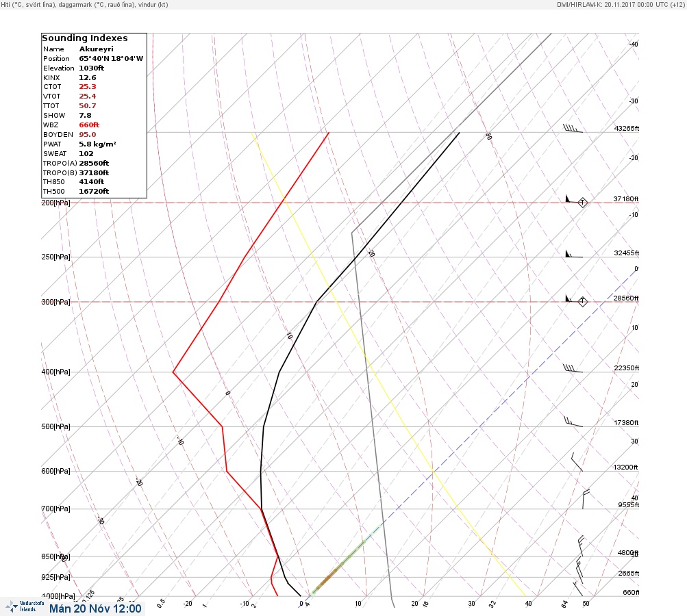Click the wind barb at 660ft
Viewport: 687px width, 616px height.
pyautogui.click(x=578, y=589)
